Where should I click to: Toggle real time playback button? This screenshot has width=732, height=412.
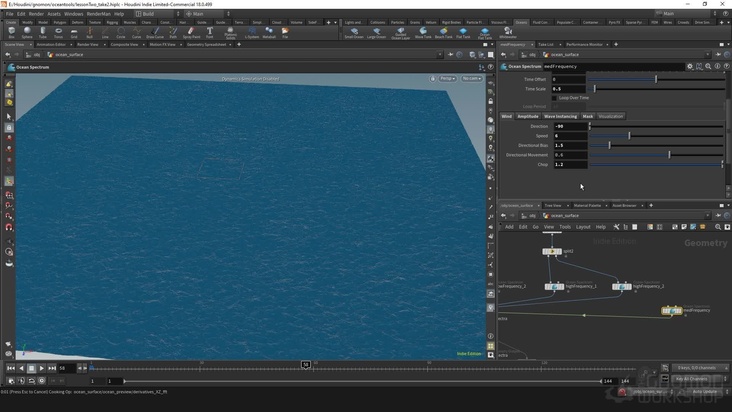click(x=42, y=381)
